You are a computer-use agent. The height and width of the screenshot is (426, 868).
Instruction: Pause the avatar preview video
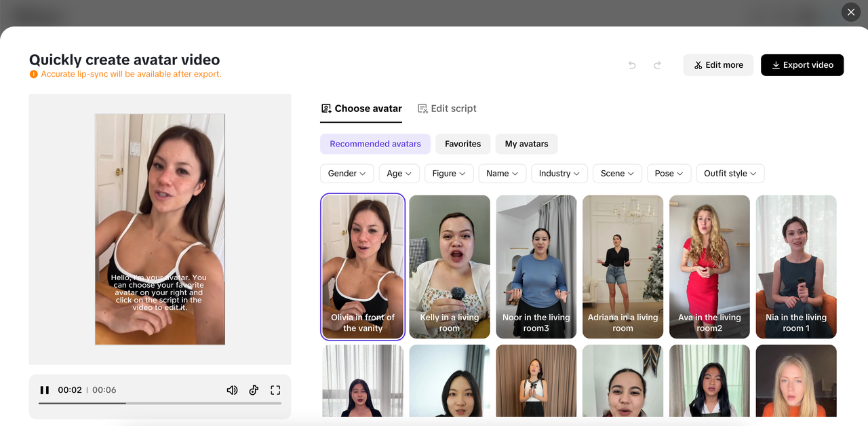tap(45, 390)
